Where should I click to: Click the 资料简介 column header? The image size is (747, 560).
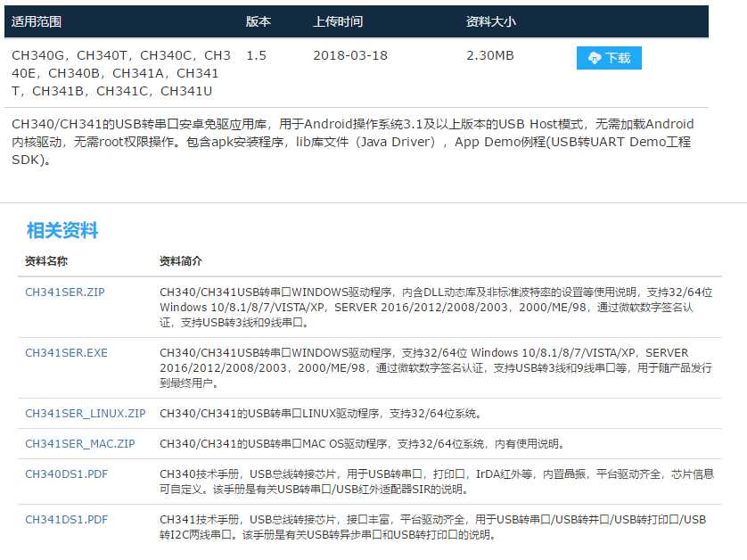[181, 261]
